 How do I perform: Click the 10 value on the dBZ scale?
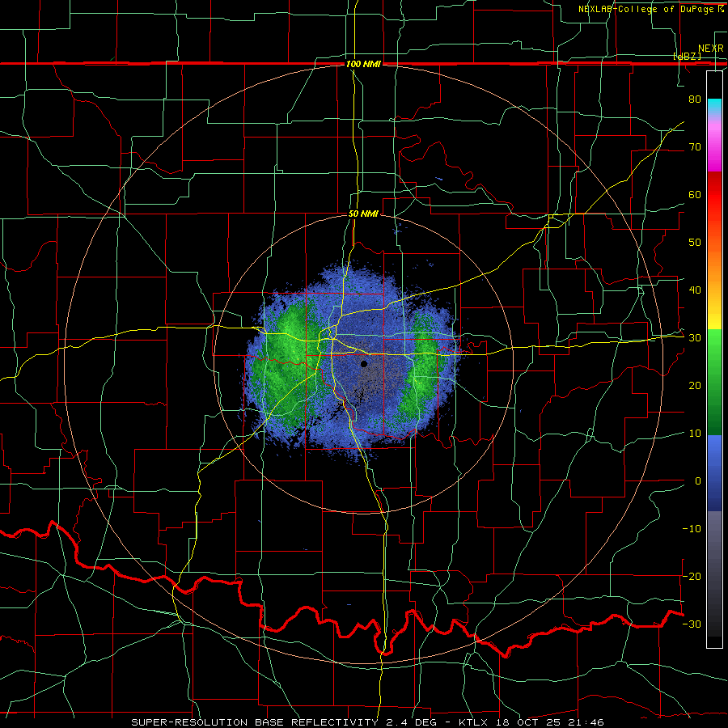695,434
